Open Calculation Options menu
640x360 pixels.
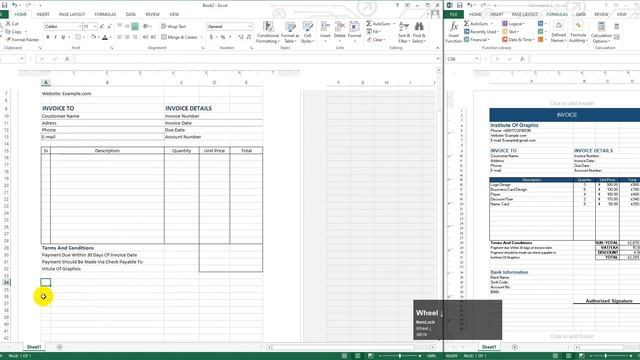pos(601,32)
